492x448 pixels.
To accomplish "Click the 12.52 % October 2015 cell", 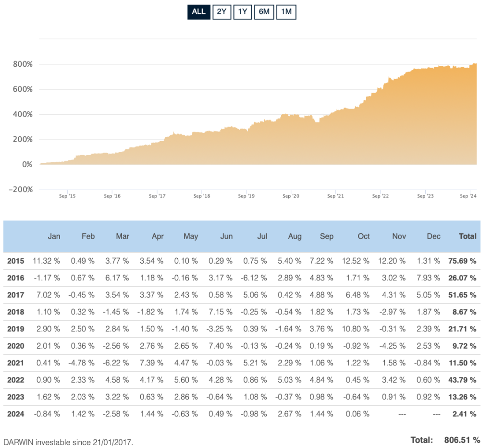I will tap(357, 261).
